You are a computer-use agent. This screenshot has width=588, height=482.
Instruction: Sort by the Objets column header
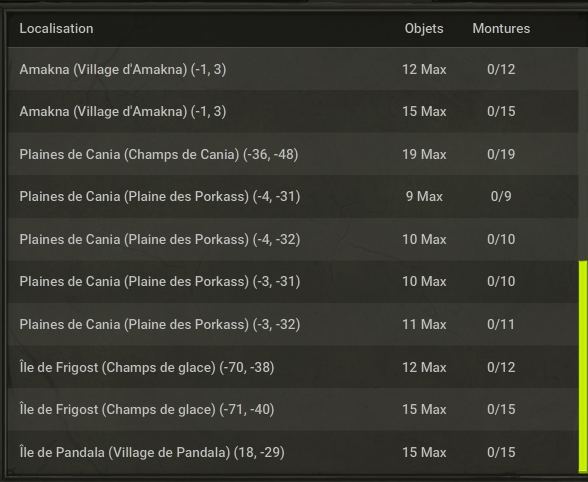point(424,29)
